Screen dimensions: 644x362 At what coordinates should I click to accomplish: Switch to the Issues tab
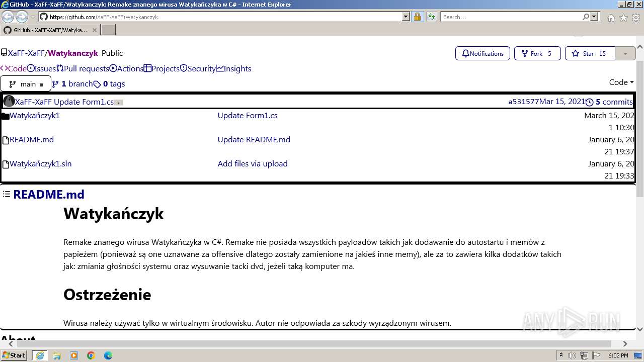[x=41, y=68]
